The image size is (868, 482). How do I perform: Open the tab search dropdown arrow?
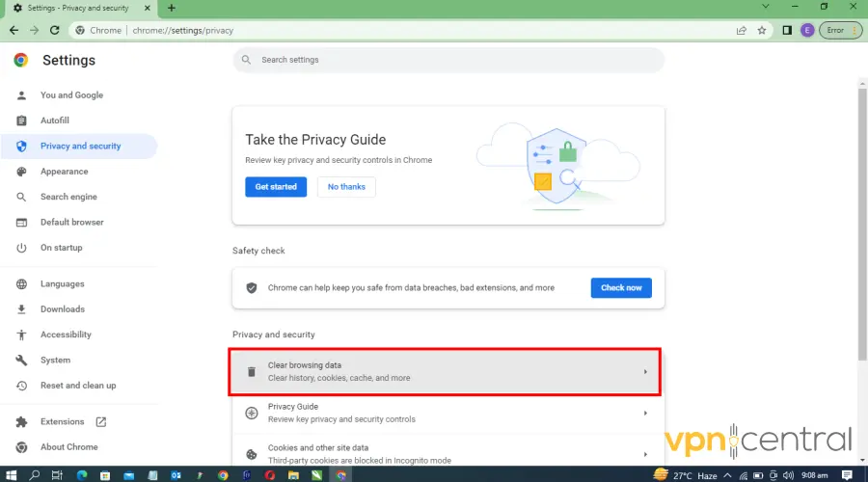point(766,7)
